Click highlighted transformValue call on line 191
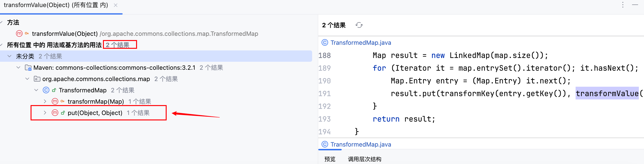 607,94
